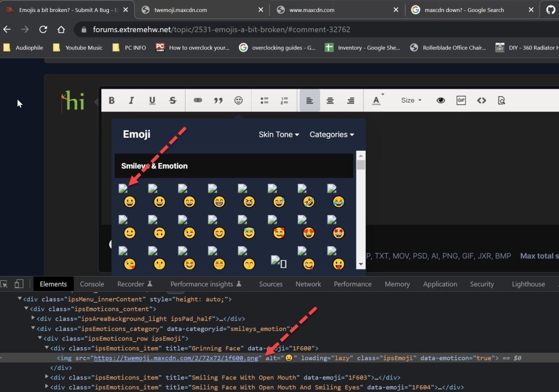Click the twemoji 1f600.png source link

176,358
